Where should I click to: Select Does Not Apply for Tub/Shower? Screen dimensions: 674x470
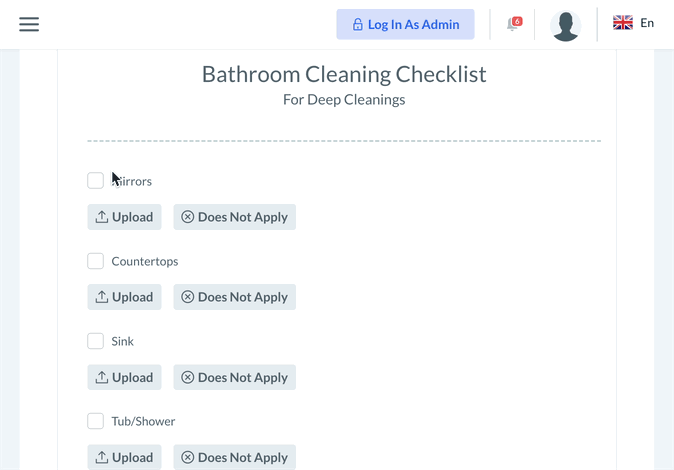point(235,457)
